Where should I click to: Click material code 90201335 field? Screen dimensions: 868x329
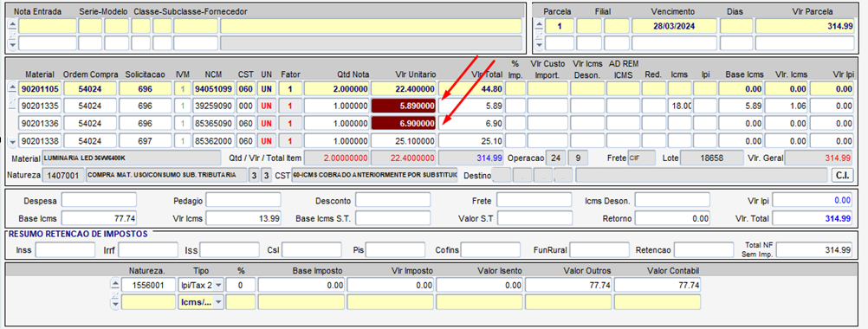coord(41,106)
